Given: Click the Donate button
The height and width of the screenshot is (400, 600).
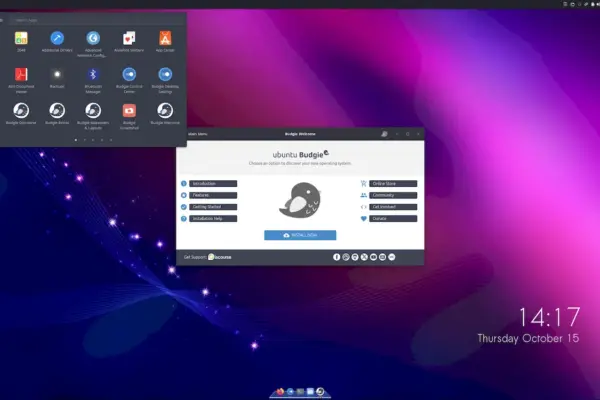Looking at the screenshot, I should pyautogui.click(x=393, y=219).
